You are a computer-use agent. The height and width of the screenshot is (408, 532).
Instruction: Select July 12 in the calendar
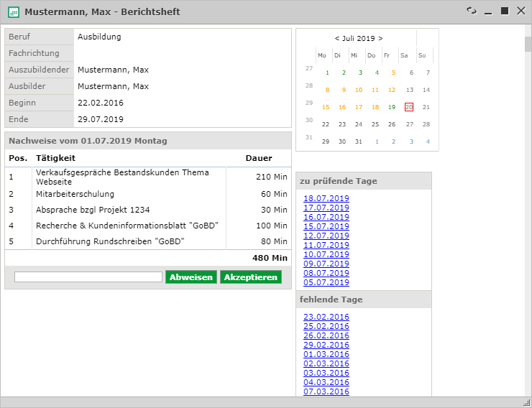(x=392, y=90)
